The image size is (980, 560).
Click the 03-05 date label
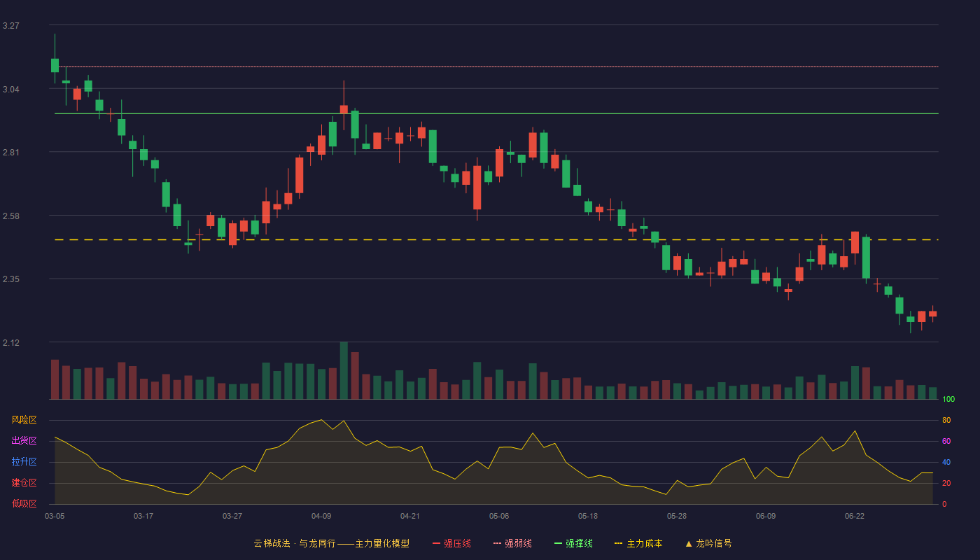(x=55, y=516)
